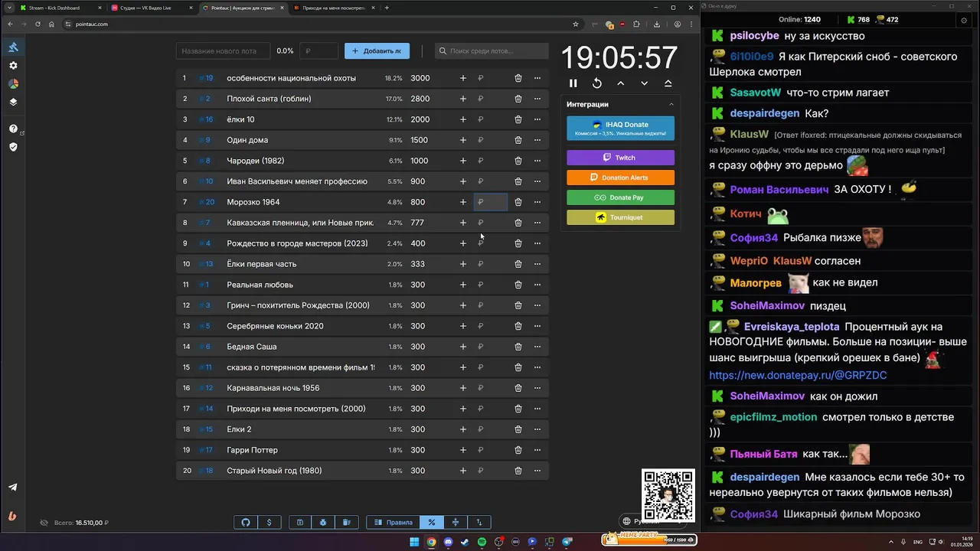This screenshot has height=551, width=980.
Task: Open the help question-mark icon in sidebar
Action: click(x=13, y=129)
